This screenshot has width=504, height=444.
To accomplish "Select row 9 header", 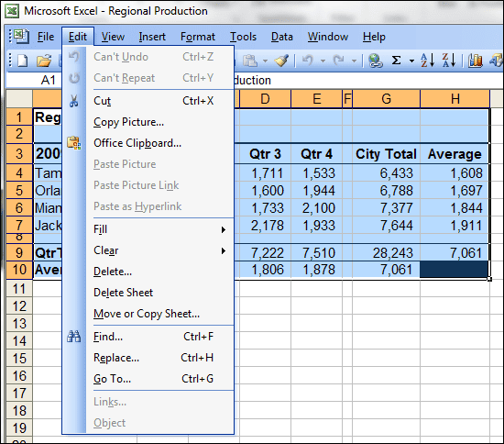I will click(x=19, y=253).
